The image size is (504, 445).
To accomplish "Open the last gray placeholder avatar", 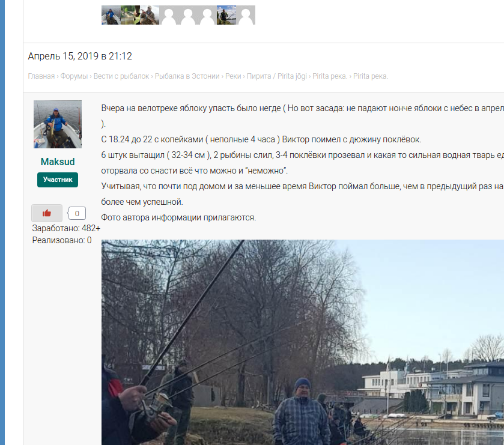I will point(246,15).
